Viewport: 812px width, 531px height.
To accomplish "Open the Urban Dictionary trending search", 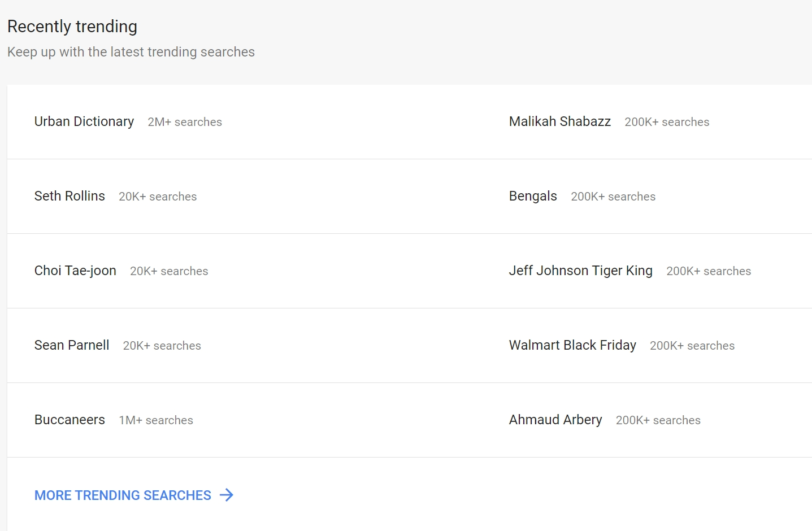I will [84, 121].
